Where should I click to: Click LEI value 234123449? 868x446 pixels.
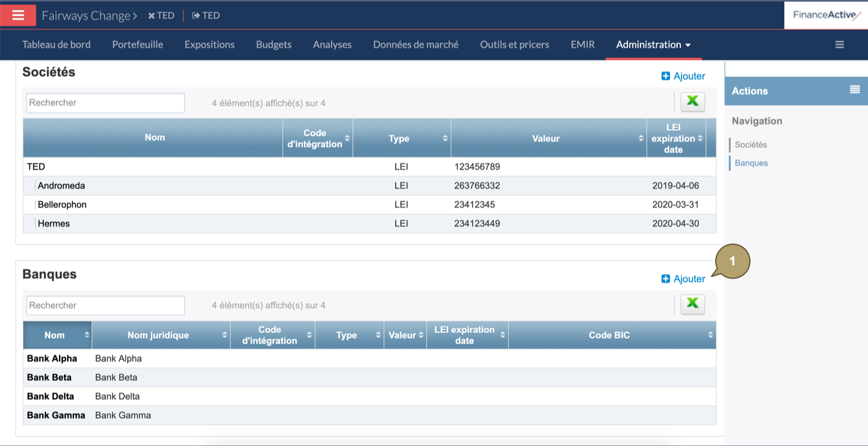477,224
